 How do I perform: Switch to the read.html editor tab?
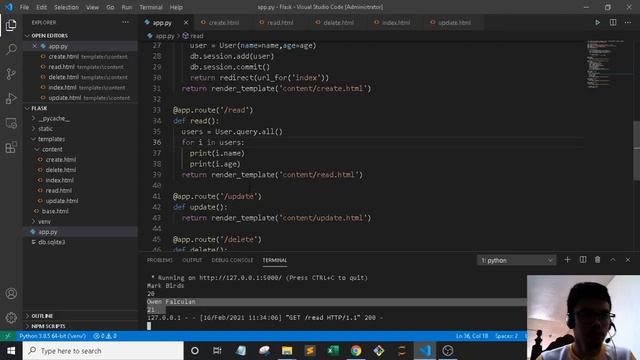tap(280, 22)
